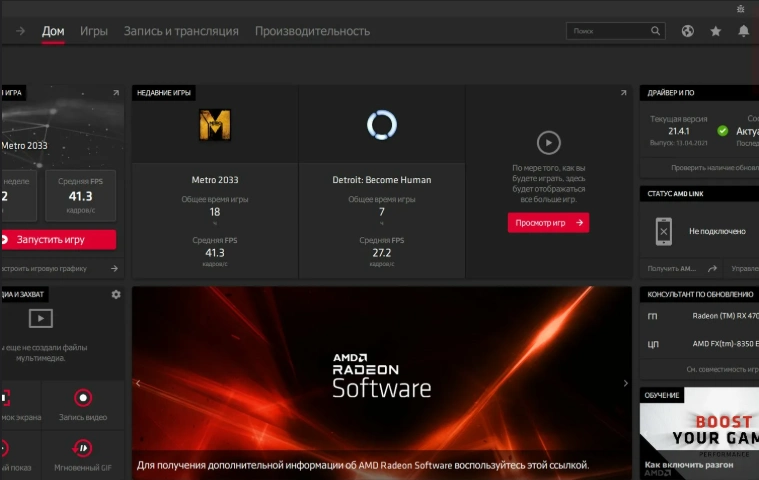Click Средняя FPS 41.3 tile in last game
The width and height of the screenshot is (759, 480).
click(x=80, y=195)
